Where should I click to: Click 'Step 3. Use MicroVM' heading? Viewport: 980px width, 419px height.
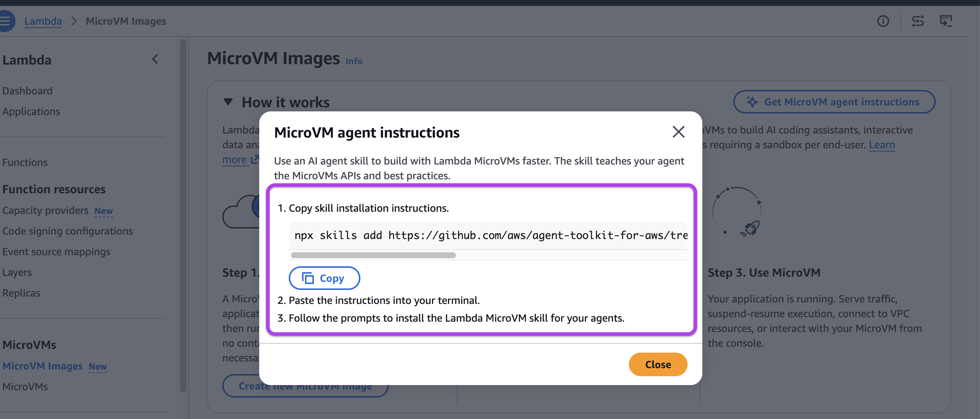tap(764, 273)
